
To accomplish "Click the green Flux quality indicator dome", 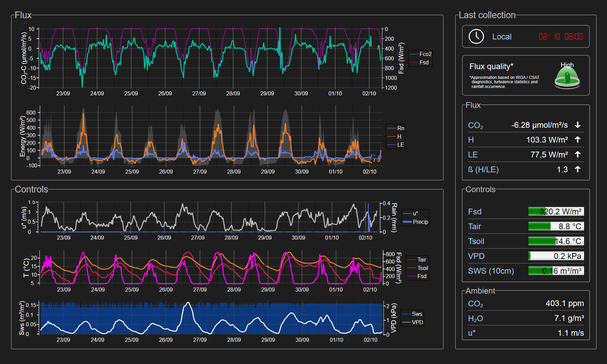I will coord(567,78).
